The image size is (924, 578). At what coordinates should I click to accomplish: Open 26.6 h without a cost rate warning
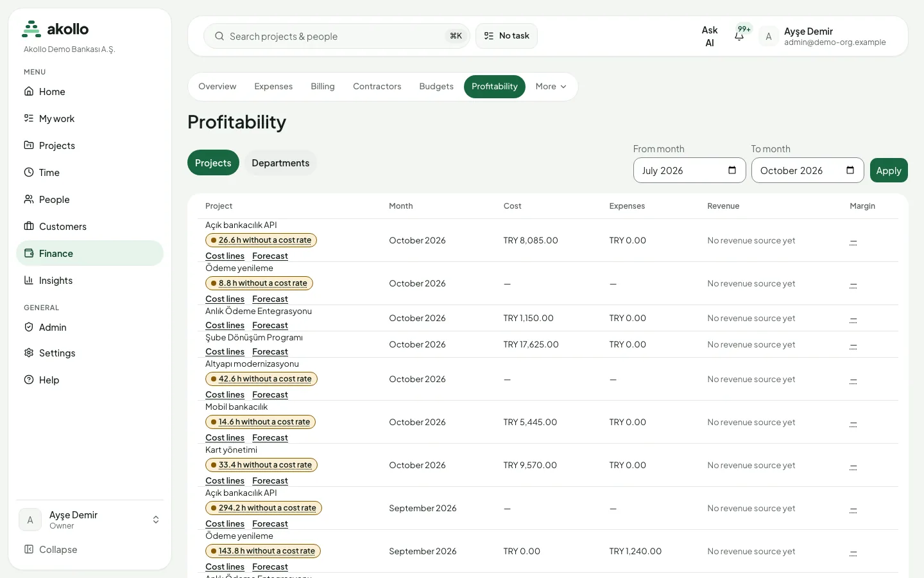(x=261, y=240)
